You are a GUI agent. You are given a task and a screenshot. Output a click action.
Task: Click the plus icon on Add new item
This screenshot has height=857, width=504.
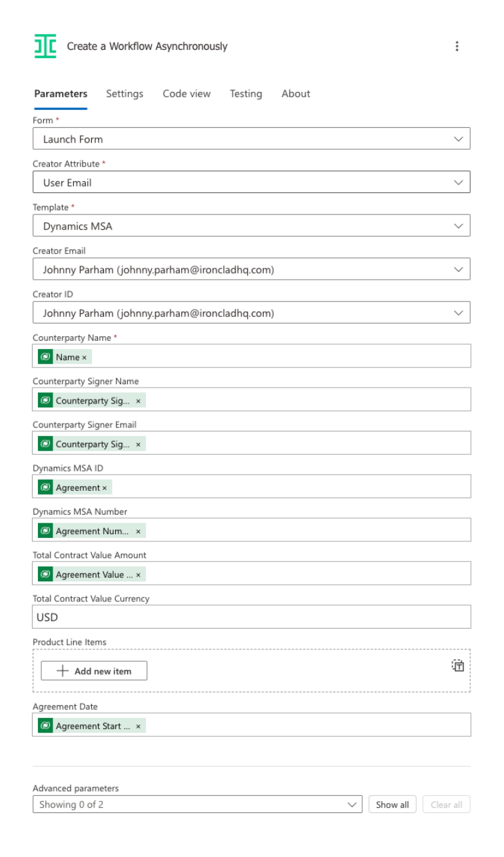tap(63, 671)
